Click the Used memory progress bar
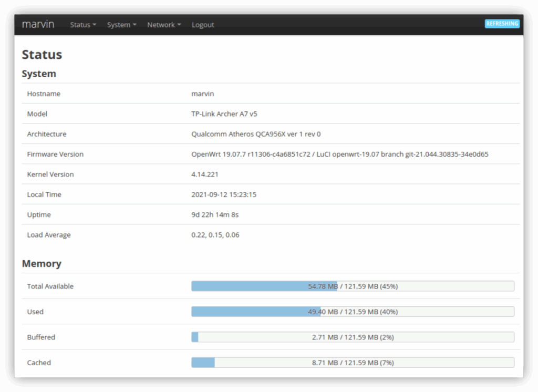The height and width of the screenshot is (392, 538). pos(353,312)
